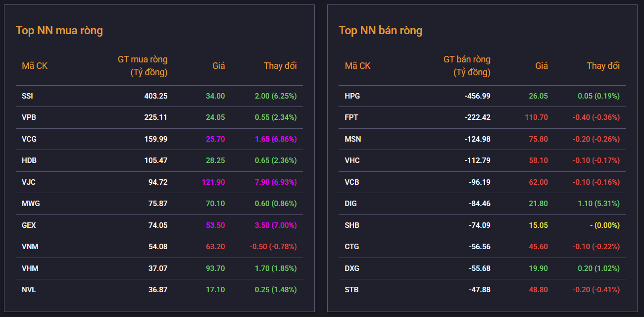Open the SSI stock ticker
The height and width of the screenshot is (317, 644).
click(x=27, y=96)
